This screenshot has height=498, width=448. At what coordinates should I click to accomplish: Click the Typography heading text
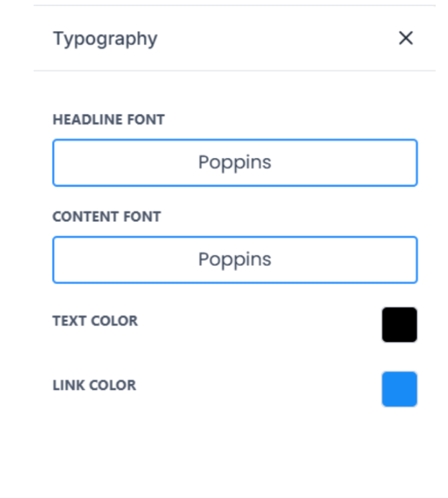tap(105, 38)
